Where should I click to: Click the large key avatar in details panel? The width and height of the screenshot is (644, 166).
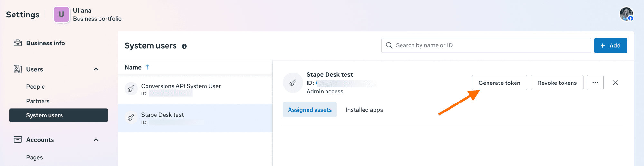[x=293, y=83]
